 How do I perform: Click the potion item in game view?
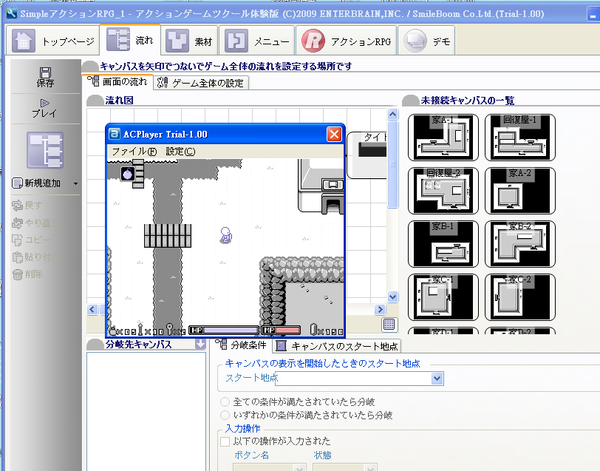pos(127,174)
